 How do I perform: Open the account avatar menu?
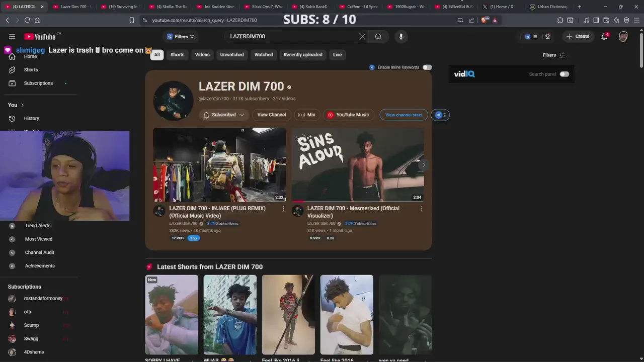tap(623, 36)
